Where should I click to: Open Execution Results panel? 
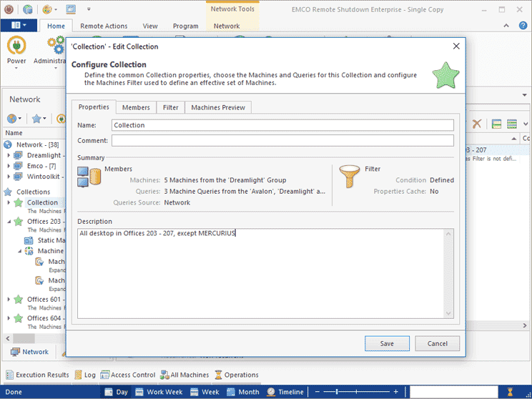coord(37,375)
